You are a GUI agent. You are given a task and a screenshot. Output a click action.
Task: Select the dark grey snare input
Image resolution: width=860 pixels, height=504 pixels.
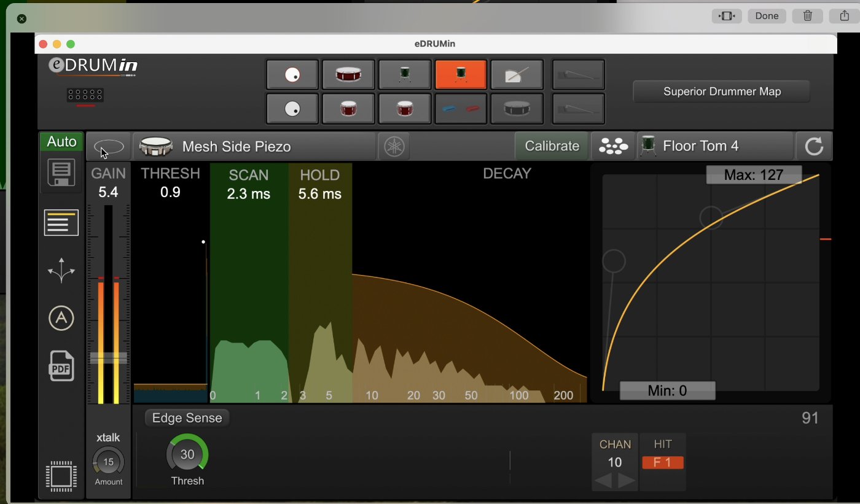click(517, 109)
